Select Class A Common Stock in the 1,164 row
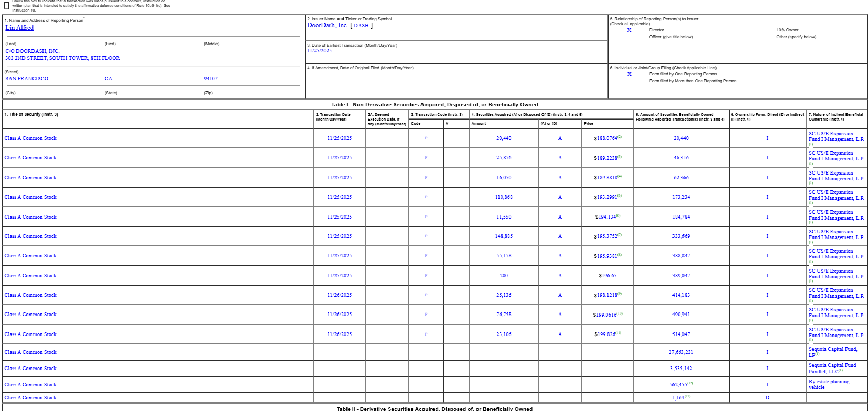The width and height of the screenshot is (868, 411). coord(30,398)
